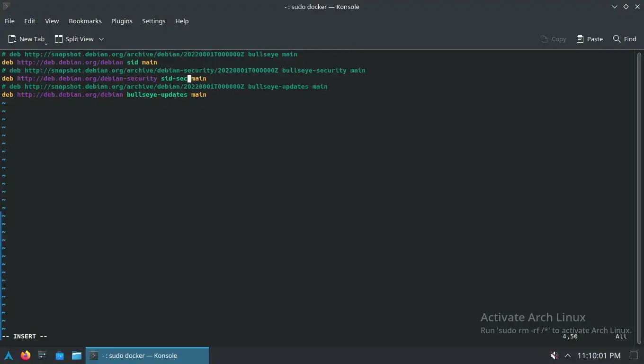Click the Split View button

(x=74, y=39)
